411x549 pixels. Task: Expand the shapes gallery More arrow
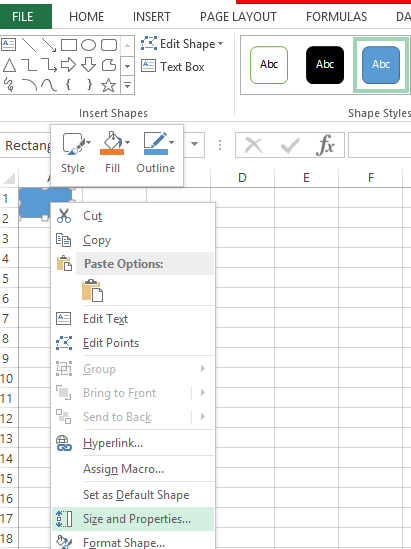[x=127, y=85]
